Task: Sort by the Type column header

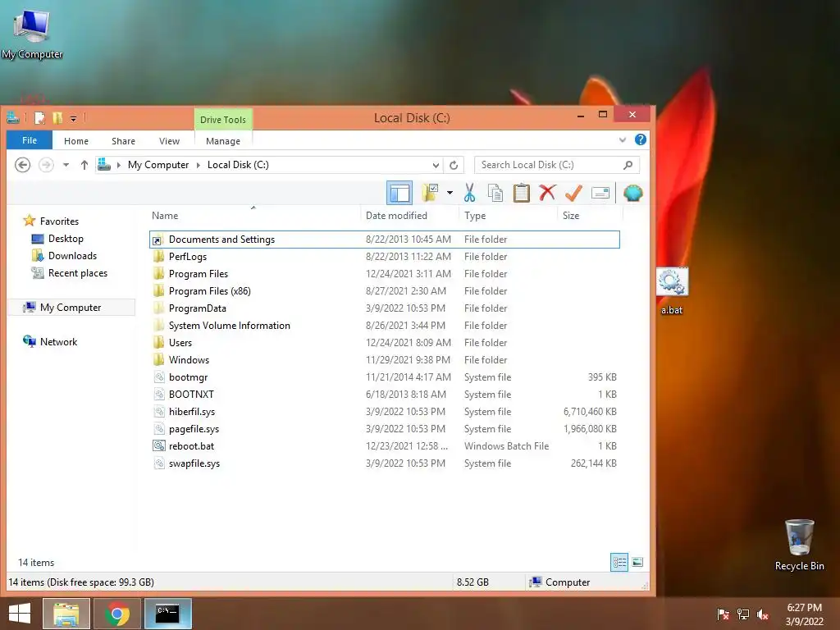Action: pos(508,216)
